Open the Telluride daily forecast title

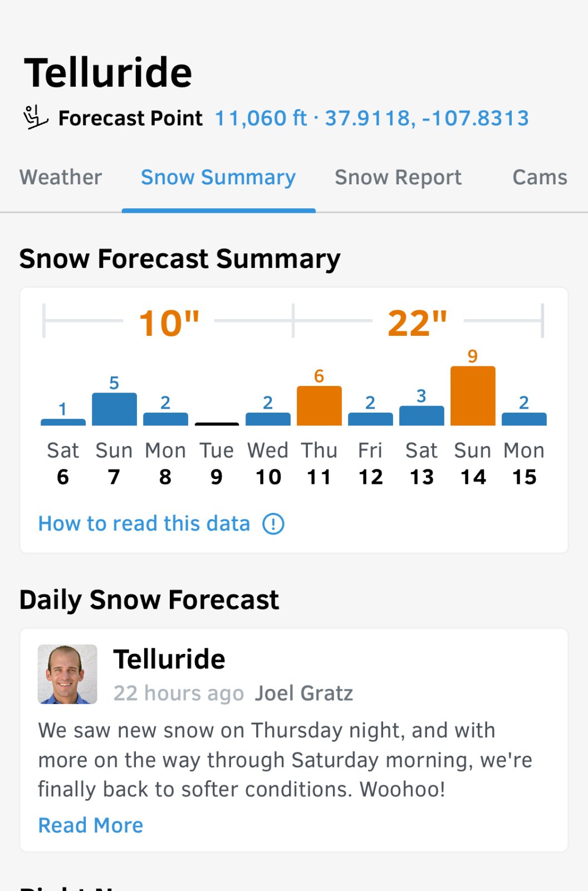169,659
